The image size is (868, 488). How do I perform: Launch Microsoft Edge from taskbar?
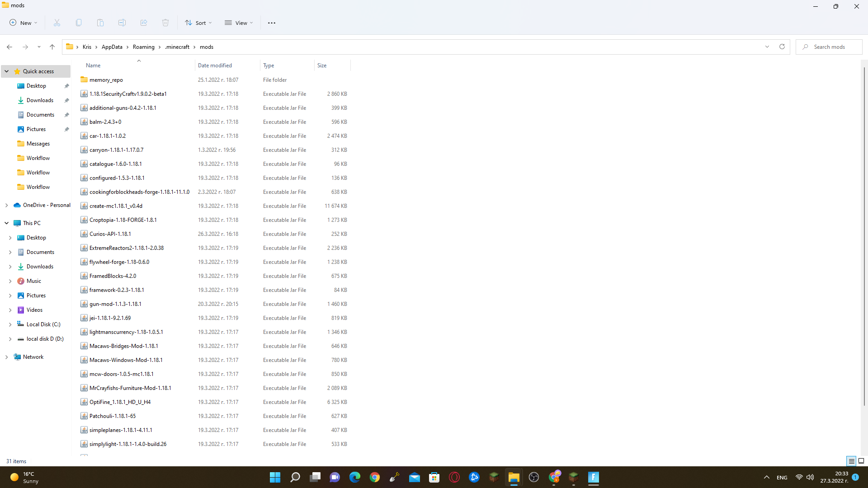point(355,477)
